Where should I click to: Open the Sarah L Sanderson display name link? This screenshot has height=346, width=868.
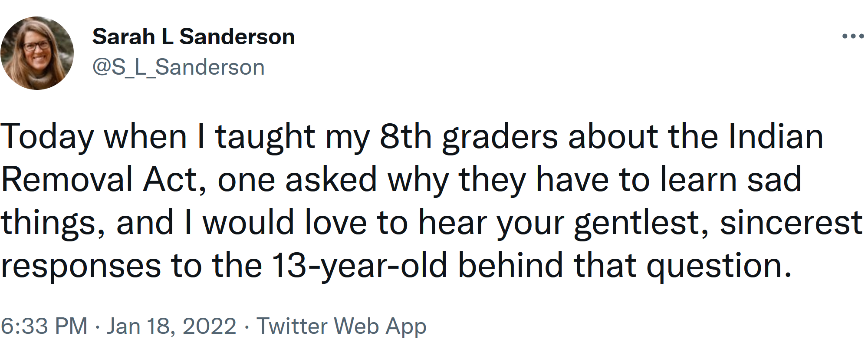tap(193, 36)
